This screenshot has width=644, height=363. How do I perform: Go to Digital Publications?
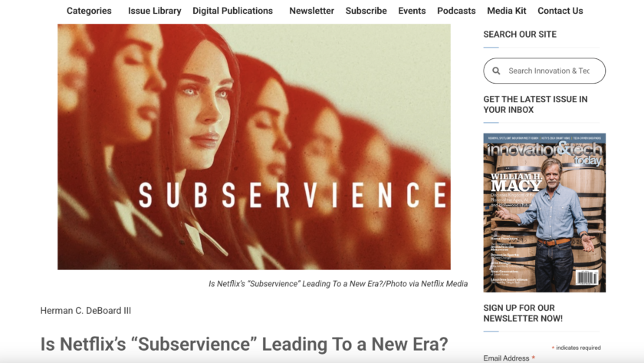232,11
